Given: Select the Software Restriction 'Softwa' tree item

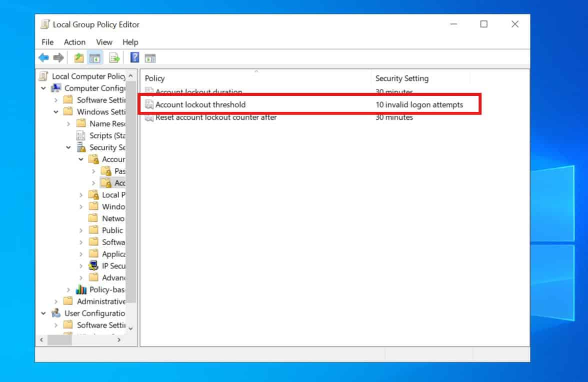Looking at the screenshot, I should [113, 242].
